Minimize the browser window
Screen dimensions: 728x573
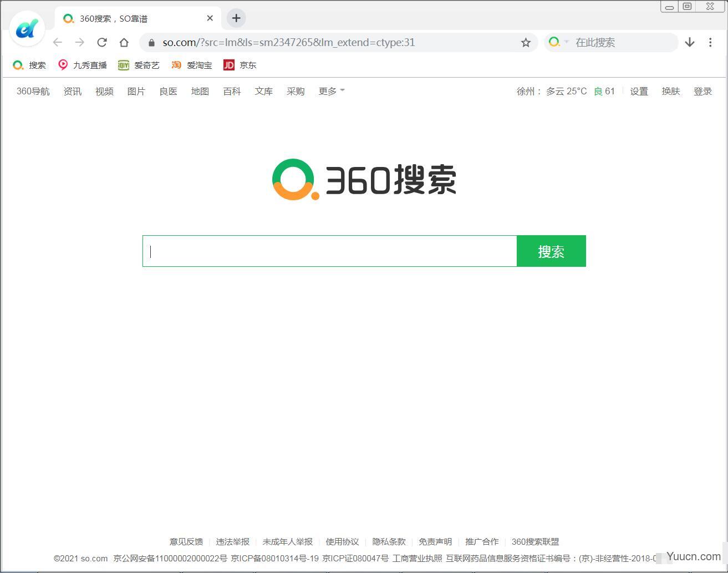click(670, 7)
